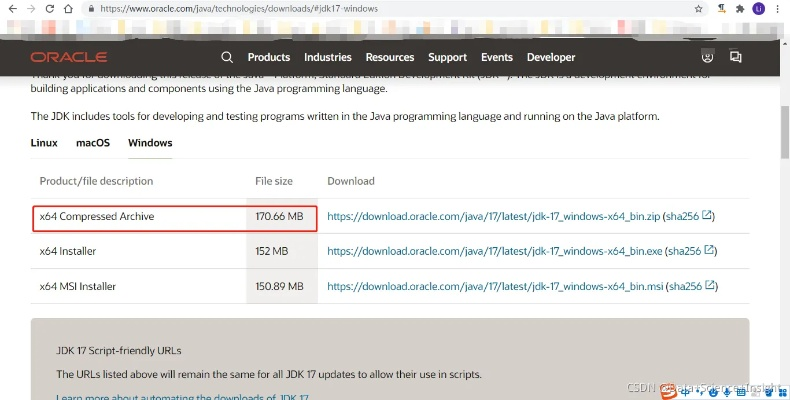This screenshot has width=790, height=400.
Task: Open Oracle account profile icon
Action: pos(708,58)
